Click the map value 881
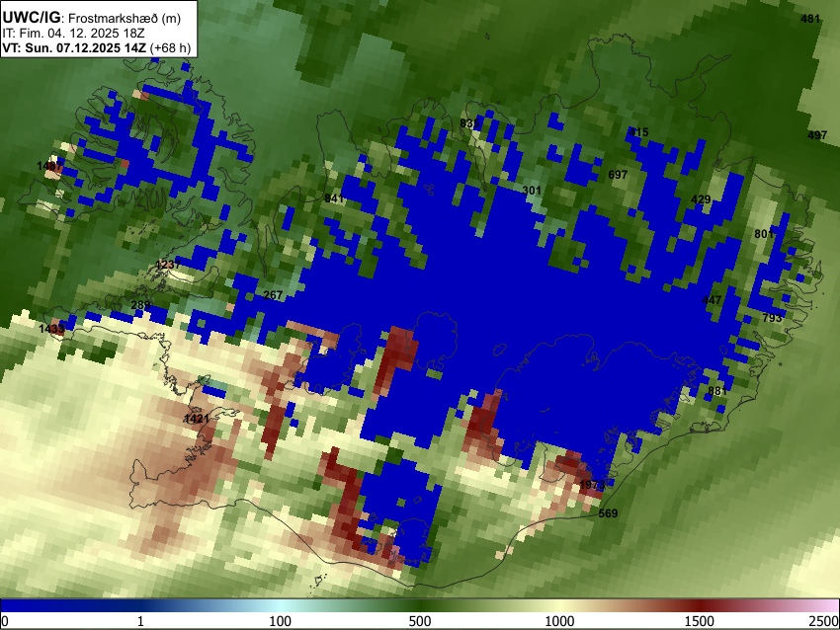This screenshot has width=840, height=630. click(717, 391)
